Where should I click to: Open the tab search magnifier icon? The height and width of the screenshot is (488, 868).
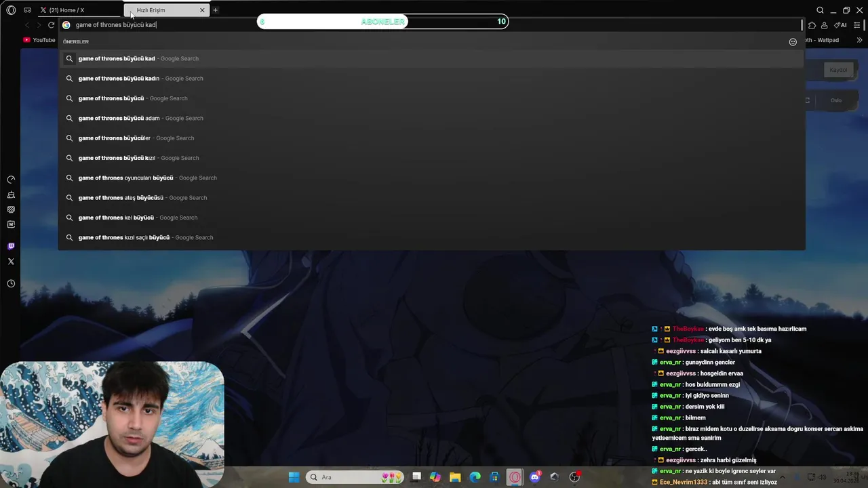tap(820, 10)
